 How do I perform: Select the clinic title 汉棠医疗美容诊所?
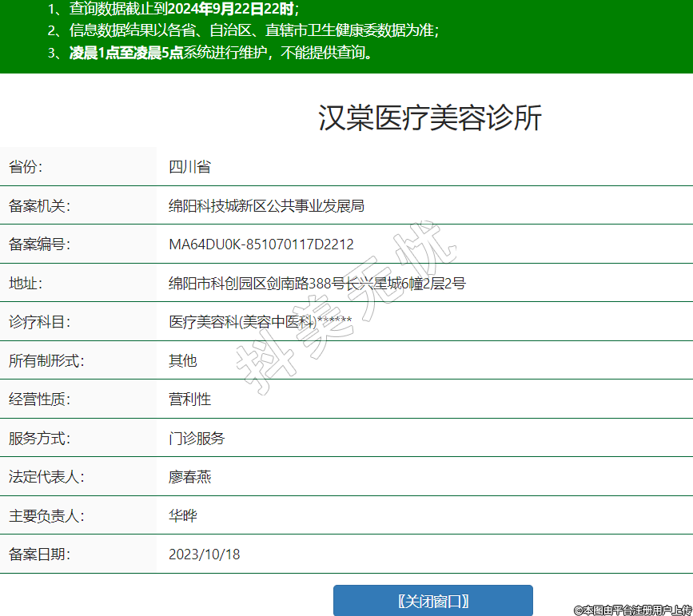point(430,117)
